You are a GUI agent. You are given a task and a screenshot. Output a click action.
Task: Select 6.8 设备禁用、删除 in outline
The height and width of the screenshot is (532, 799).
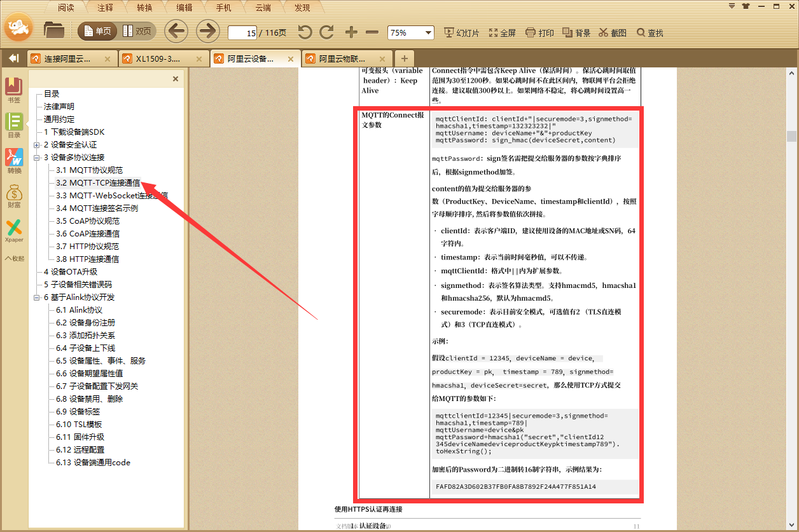89,399
